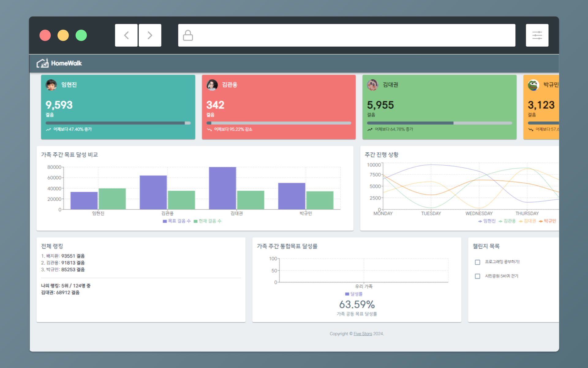Click 박규민's frog profile avatar
588x368 pixels.
[533, 85]
